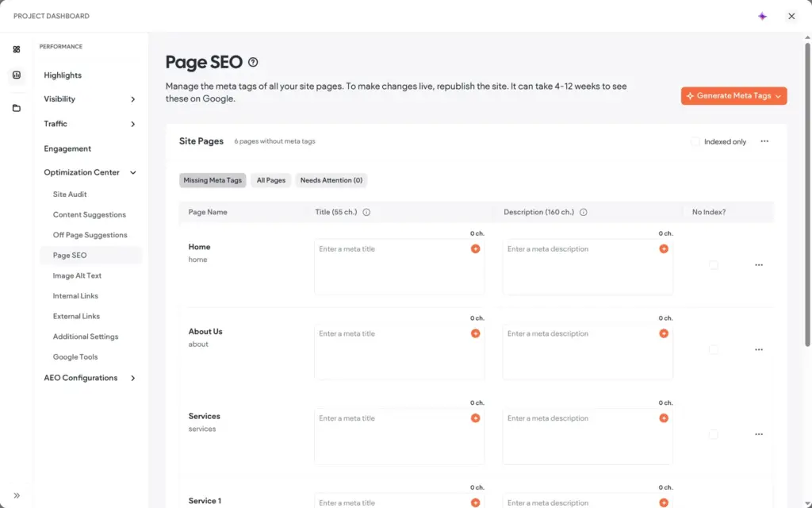Image resolution: width=812 pixels, height=508 pixels.
Task: Click orange plus in Service 1 meta title
Action: pyautogui.click(x=476, y=502)
